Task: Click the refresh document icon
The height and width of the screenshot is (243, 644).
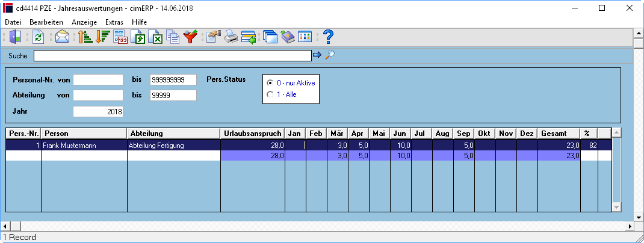Action: (x=38, y=37)
